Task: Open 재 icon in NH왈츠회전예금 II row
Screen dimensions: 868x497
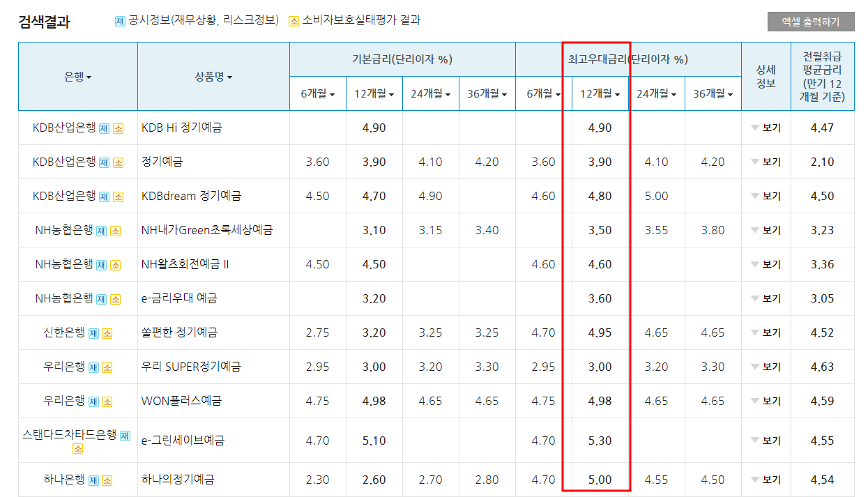Action: pyautogui.click(x=101, y=265)
